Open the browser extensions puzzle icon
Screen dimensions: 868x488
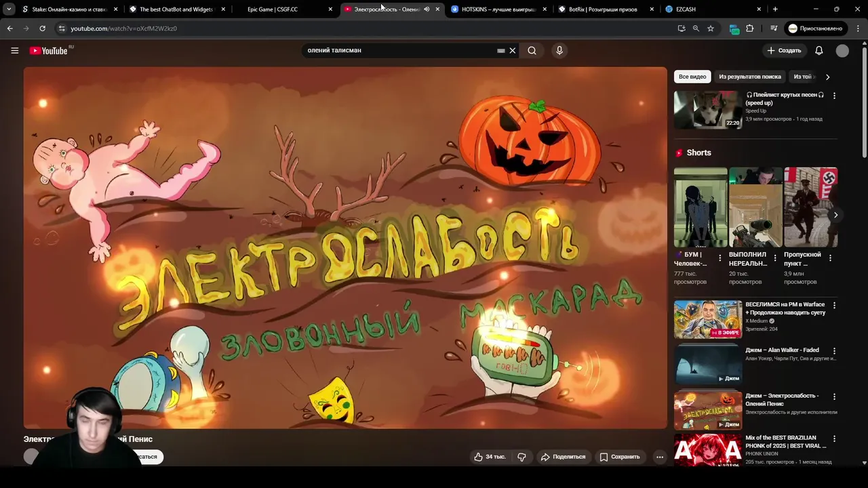pos(749,28)
